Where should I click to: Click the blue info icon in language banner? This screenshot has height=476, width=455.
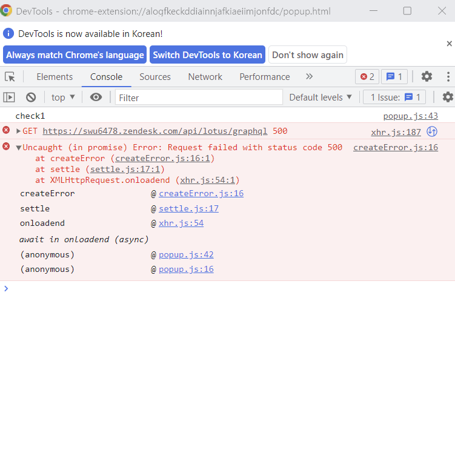click(x=8, y=33)
